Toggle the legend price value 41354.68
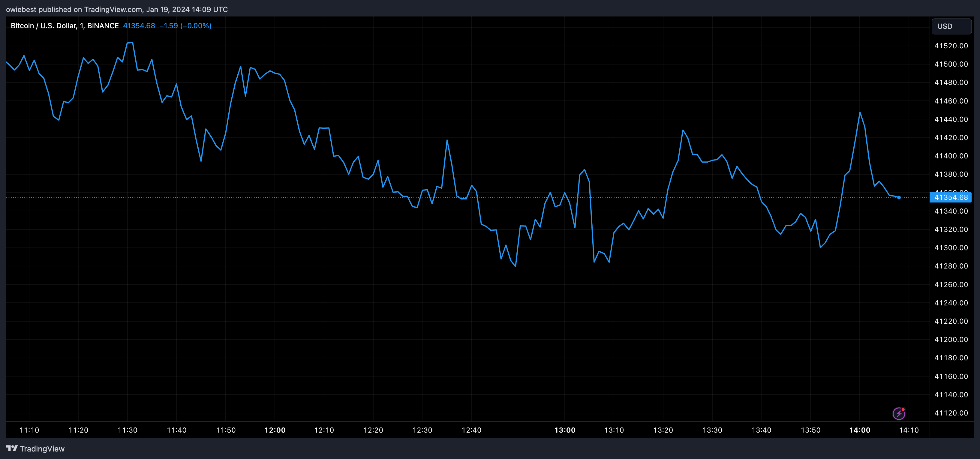The width and height of the screenshot is (980, 459). click(139, 26)
